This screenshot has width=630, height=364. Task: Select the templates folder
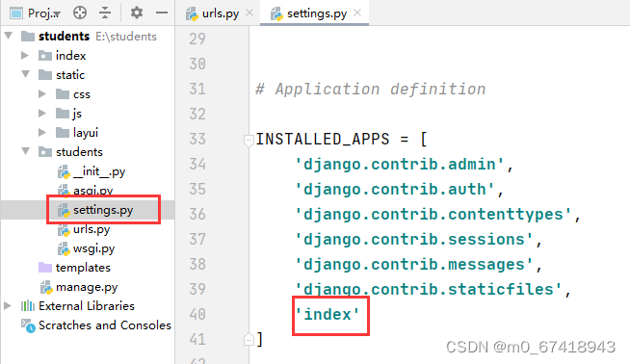click(83, 268)
